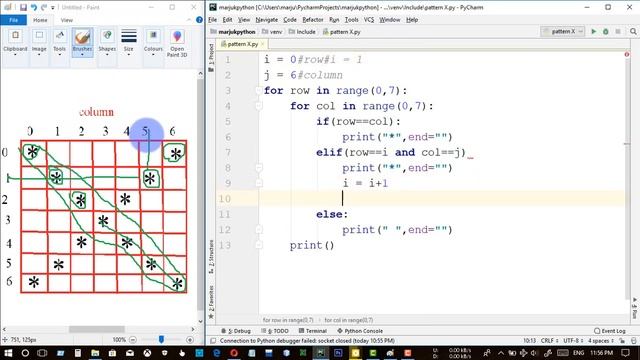640x360 pixels.
Task: Open the File menu in Paint
Action: [x=13, y=20]
